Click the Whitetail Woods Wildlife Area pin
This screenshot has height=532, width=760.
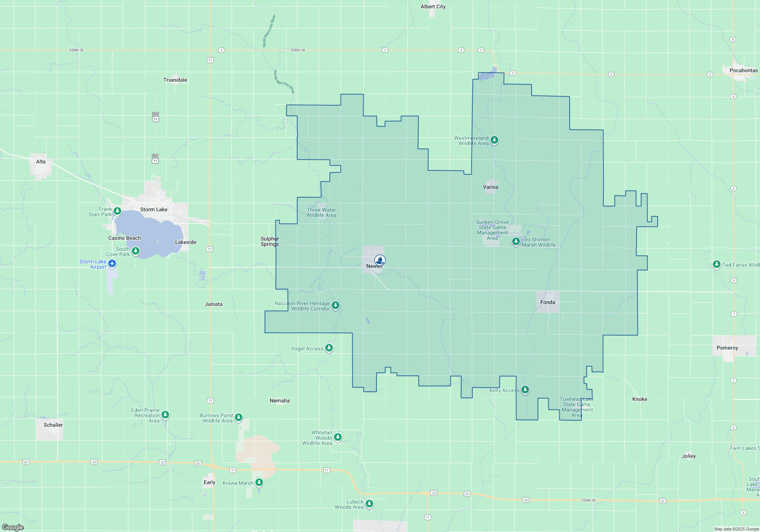coord(338,437)
